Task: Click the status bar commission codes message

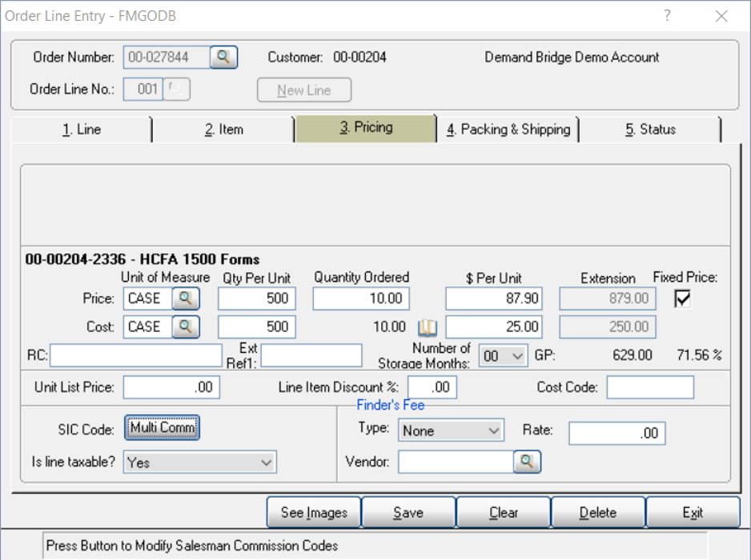Action: coord(192,546)
